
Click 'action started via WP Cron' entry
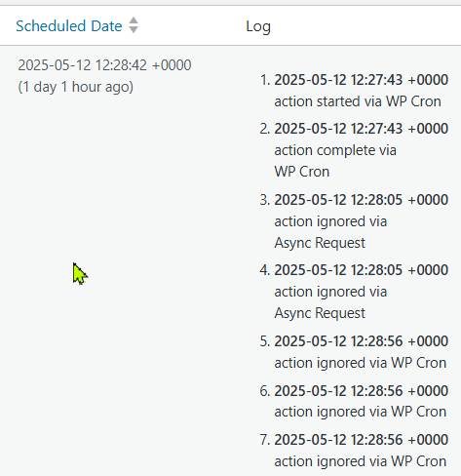click(358, 101)
